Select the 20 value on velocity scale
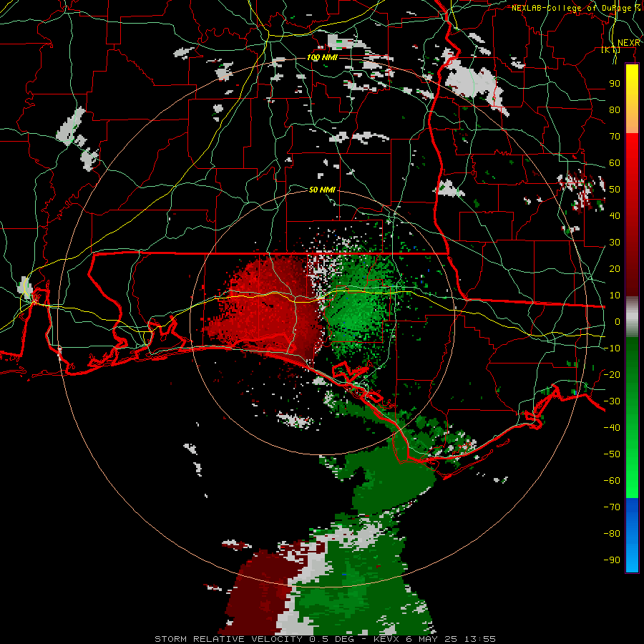Screen dimensions: 644x644 [x=615, y=268]
